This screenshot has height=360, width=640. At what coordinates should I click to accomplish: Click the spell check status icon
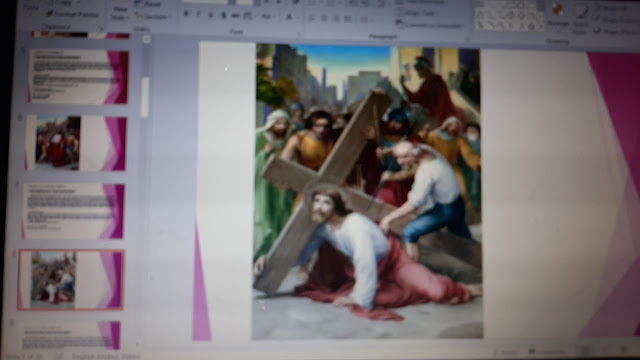point(58,356)
